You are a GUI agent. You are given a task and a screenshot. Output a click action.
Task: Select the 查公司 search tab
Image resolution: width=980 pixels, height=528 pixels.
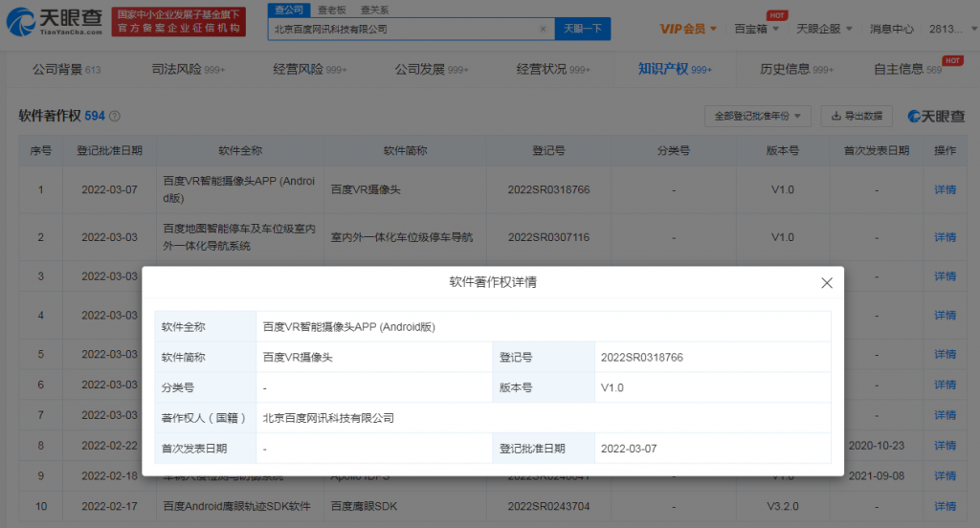(x=289, y=10)
